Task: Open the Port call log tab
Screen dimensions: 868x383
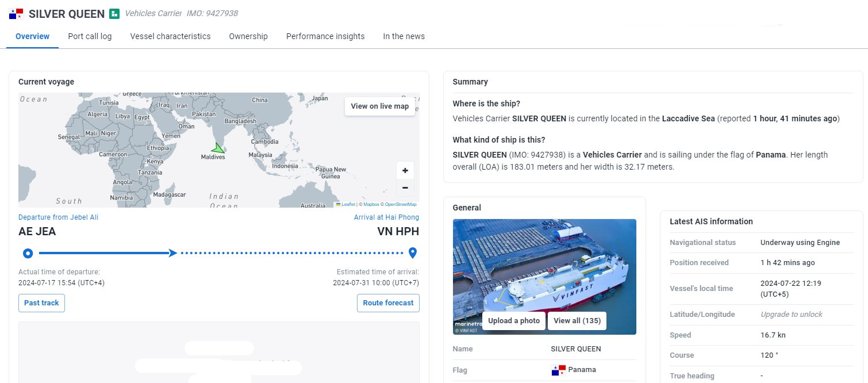Action: click(x=90, y=36)
